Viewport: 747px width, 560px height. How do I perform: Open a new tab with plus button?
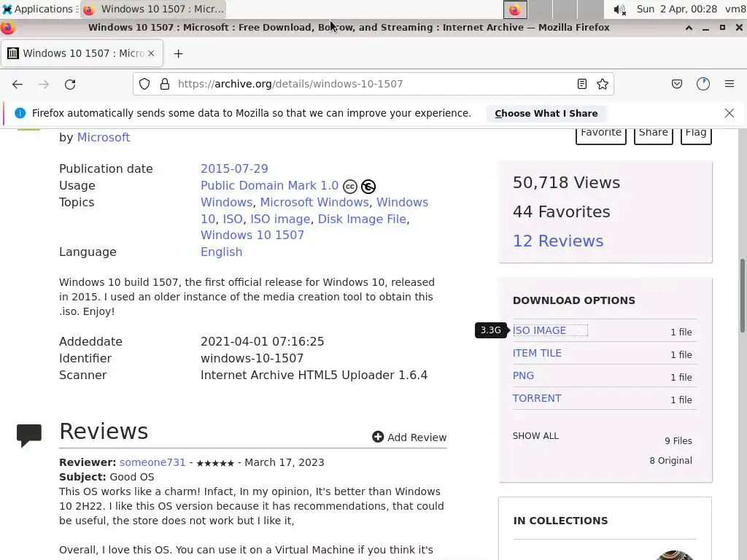point(178,54)
